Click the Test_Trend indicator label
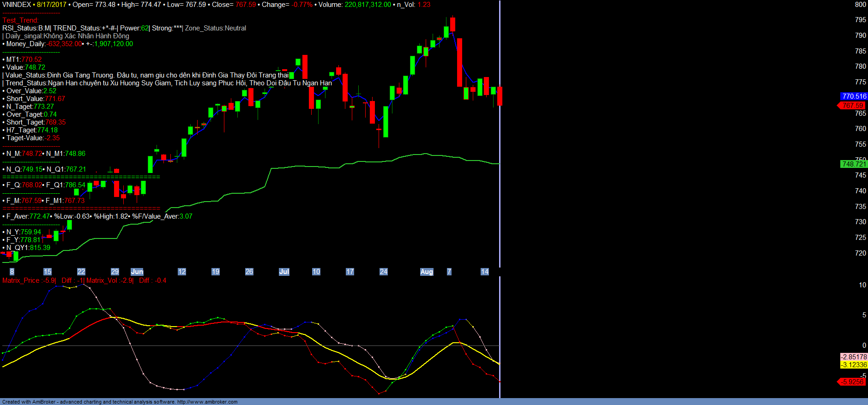The image size is (868, 405). [20, 20]
